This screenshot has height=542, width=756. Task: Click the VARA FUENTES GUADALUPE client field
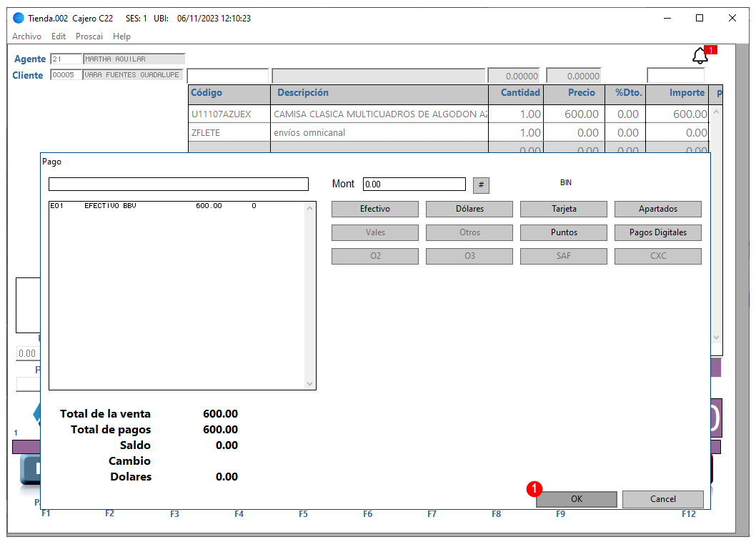[x=133, y=75]
